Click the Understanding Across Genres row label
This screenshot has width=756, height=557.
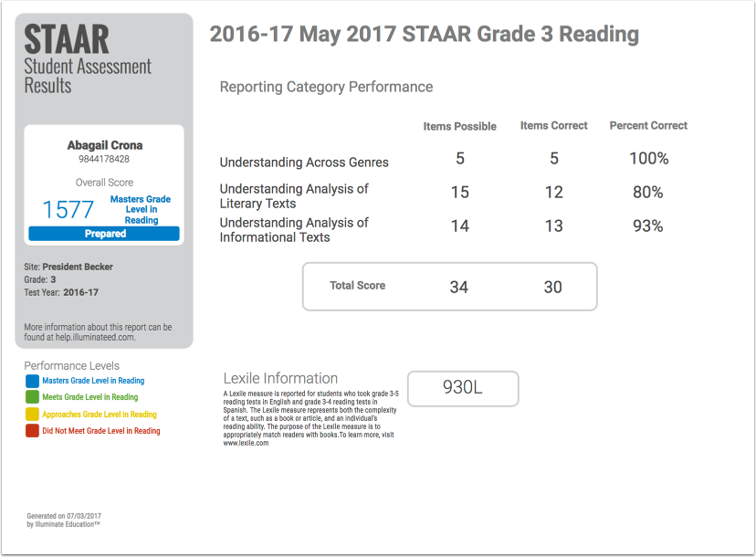click(x=304, y=163)
